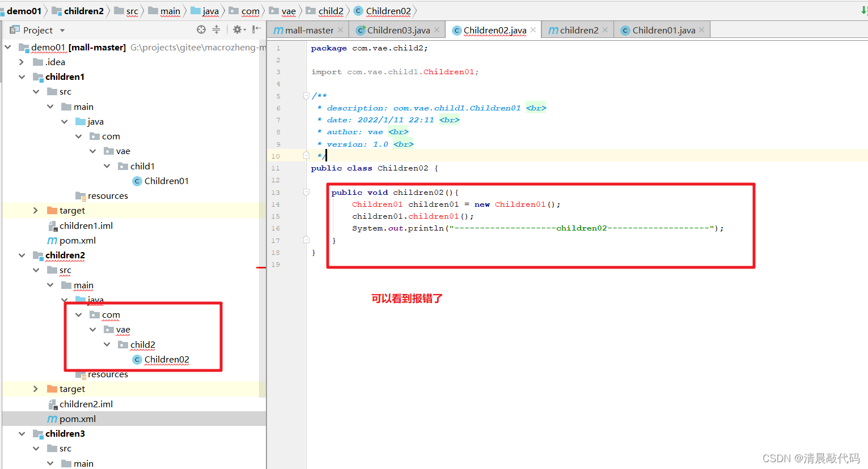Click main in the breadcrumb bar
This screenshot has height=469, width=868.
(x=170, y=11)
